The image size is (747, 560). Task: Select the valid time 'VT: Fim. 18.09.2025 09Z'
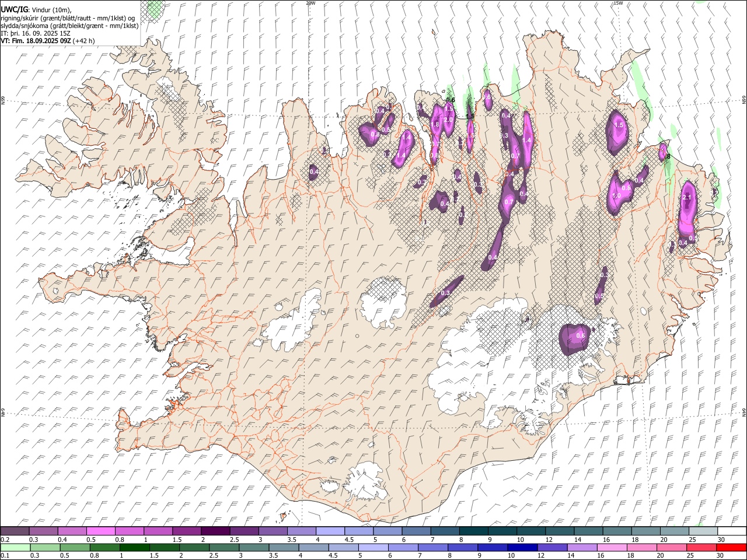[x=36, y=41]
